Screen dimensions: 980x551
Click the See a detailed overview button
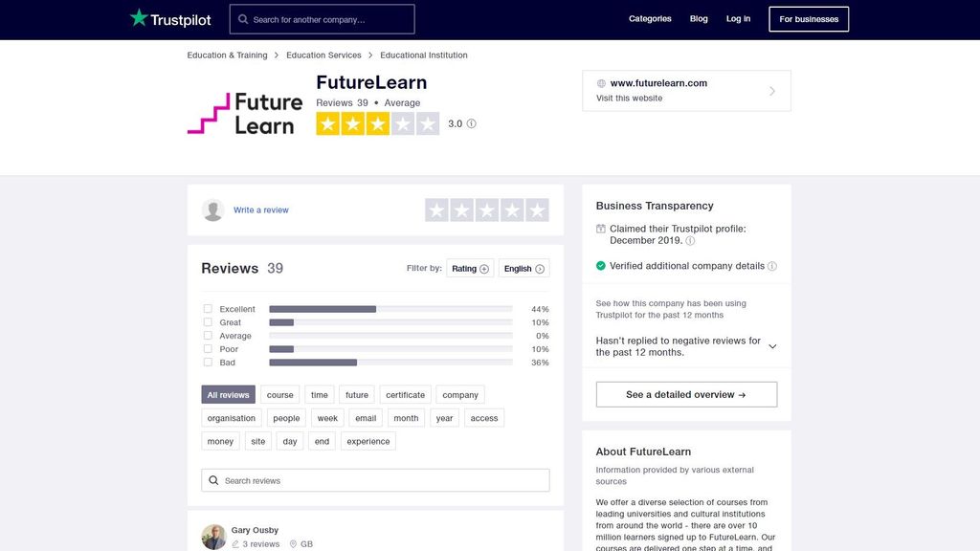[685, 393]
